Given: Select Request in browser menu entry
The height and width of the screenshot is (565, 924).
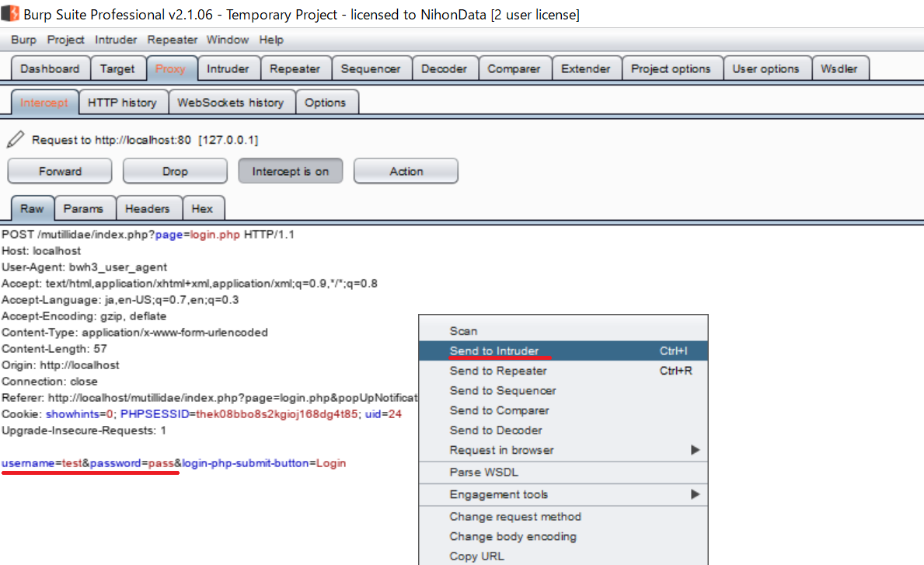Looking at the screenshot, I should 563,450.
